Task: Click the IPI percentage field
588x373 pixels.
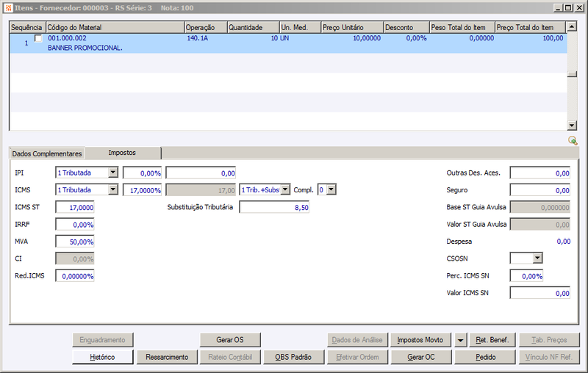Action: (142, 173)
